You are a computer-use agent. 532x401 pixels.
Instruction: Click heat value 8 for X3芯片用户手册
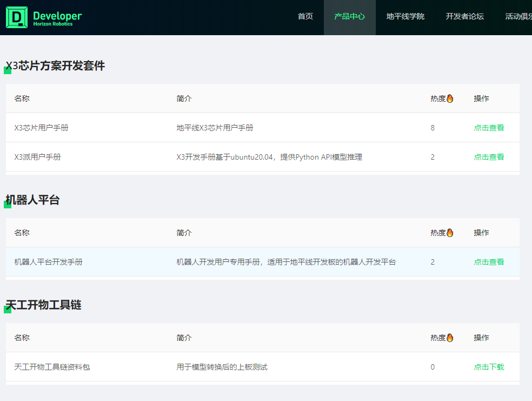click(433, 128)
